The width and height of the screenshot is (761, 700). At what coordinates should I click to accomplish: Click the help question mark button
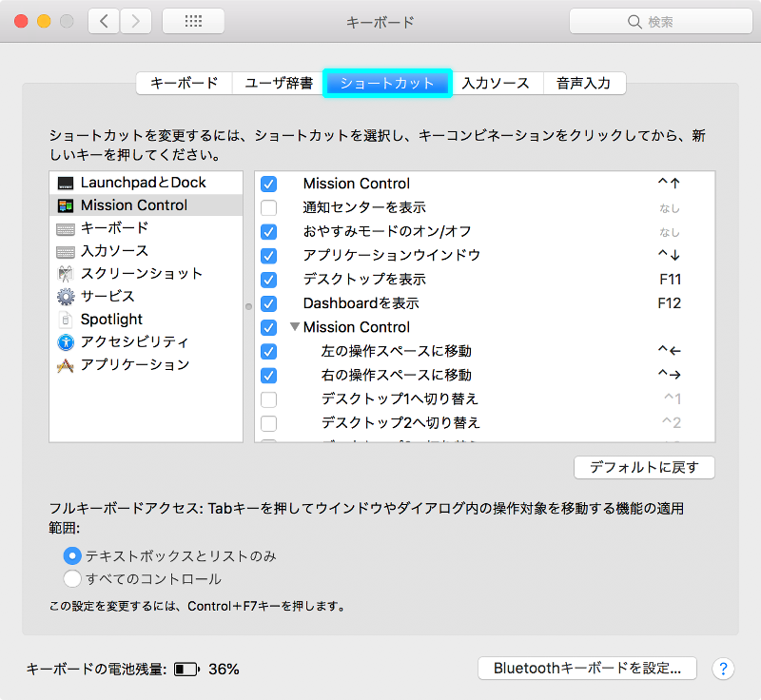click(723, 669)
